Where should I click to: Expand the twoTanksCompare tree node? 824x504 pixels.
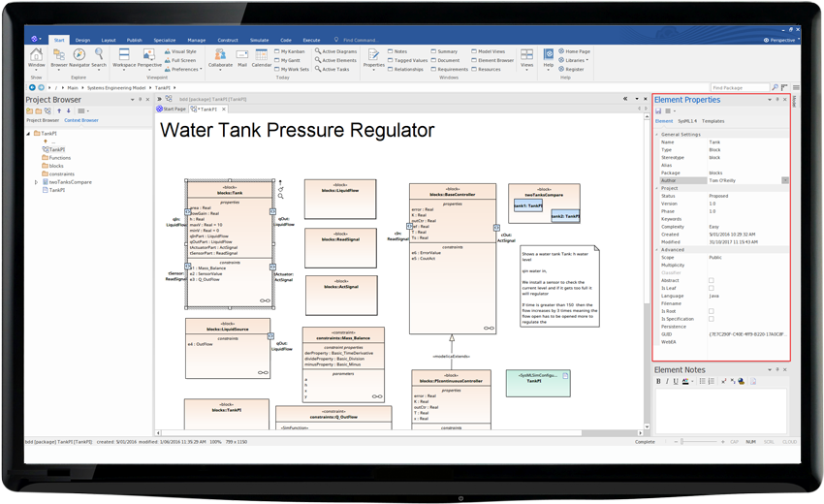(x=36, y=182)
